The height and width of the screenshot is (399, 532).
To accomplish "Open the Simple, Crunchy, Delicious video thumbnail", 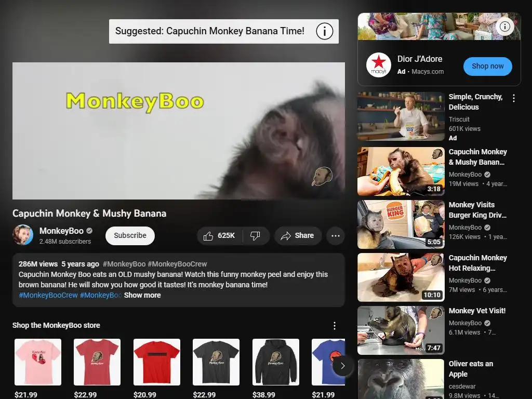I will click(x=401, y=116).
